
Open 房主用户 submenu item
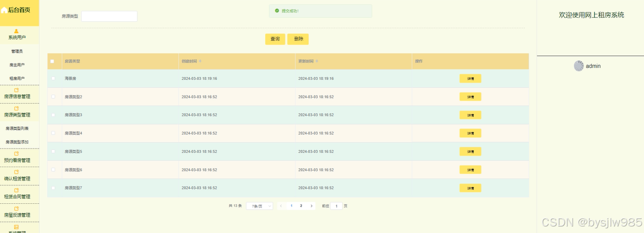pyautogui.click(x=17, y=65)
